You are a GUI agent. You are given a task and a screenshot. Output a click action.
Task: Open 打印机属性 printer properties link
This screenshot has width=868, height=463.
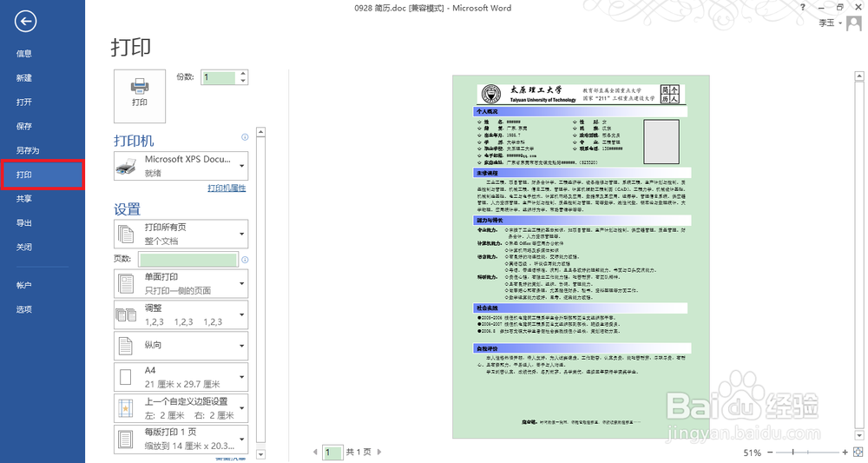click(227, 189)
